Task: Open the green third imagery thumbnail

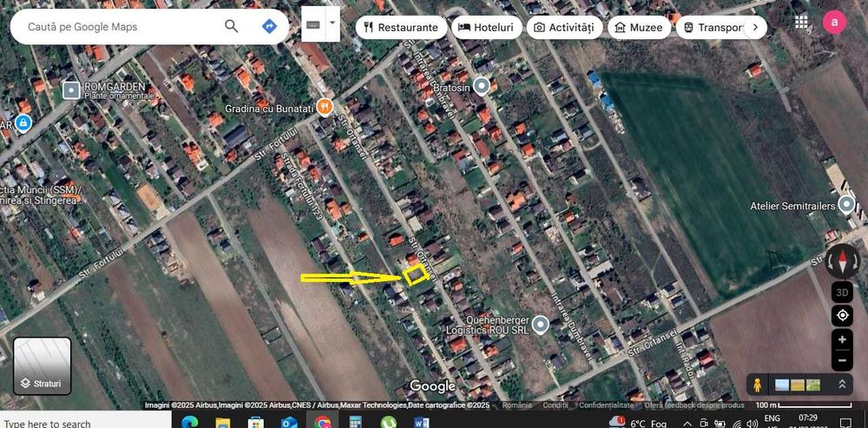Action: tap(813, 385)
